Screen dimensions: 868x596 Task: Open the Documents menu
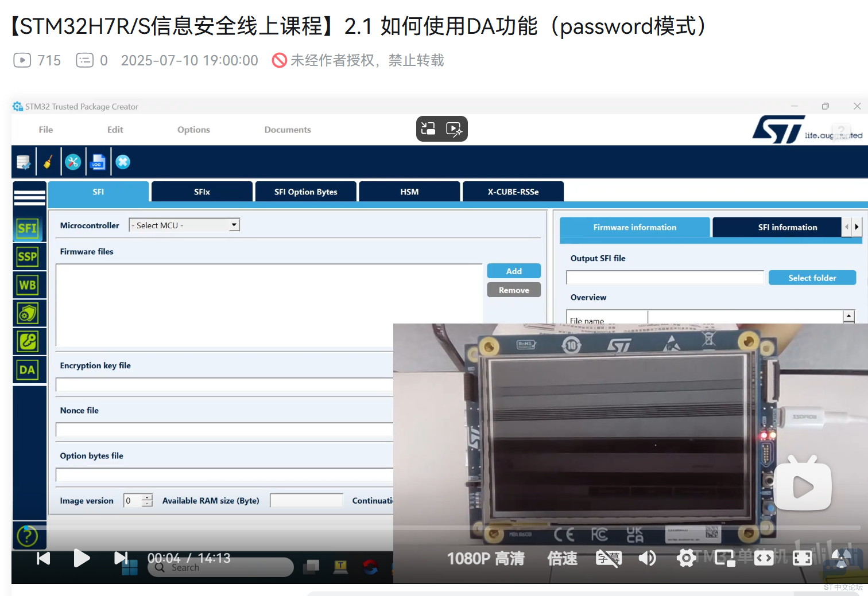coord(288,130)
